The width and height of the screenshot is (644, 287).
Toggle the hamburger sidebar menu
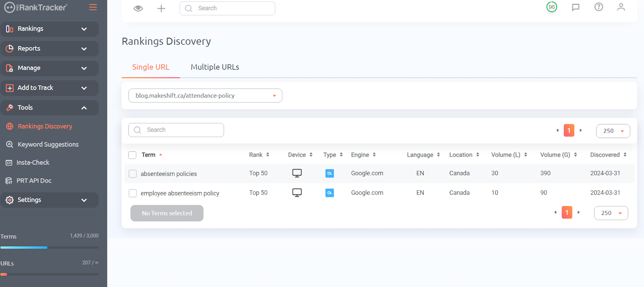93,7
